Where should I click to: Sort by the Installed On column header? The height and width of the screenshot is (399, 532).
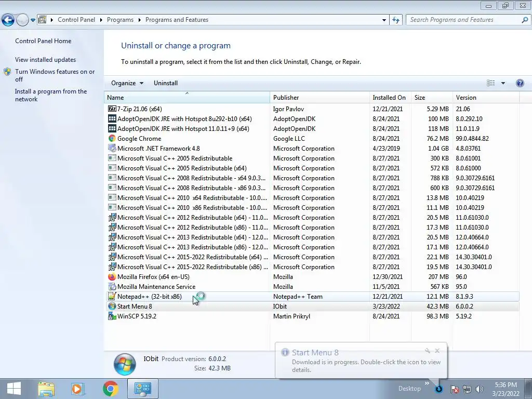click(x=390, y=97)
